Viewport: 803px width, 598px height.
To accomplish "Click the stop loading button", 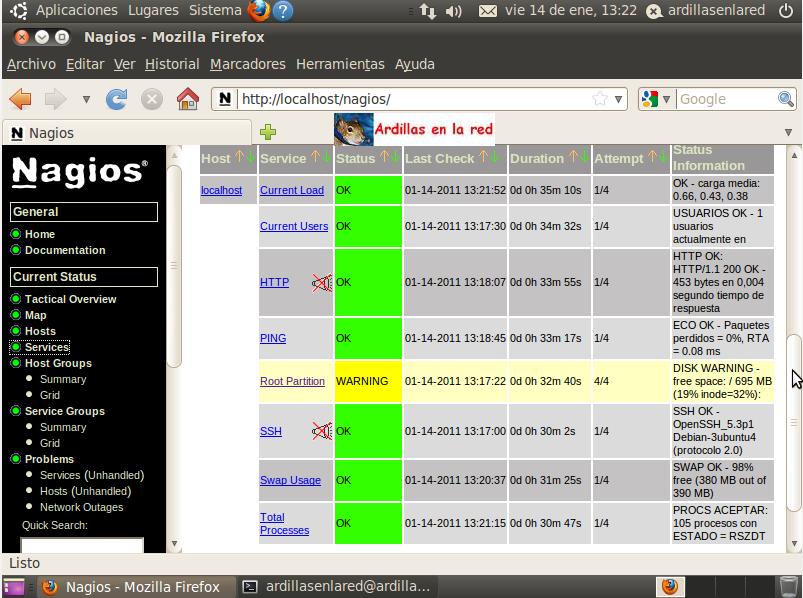I will pyautogui.click(x=152, y=99).
